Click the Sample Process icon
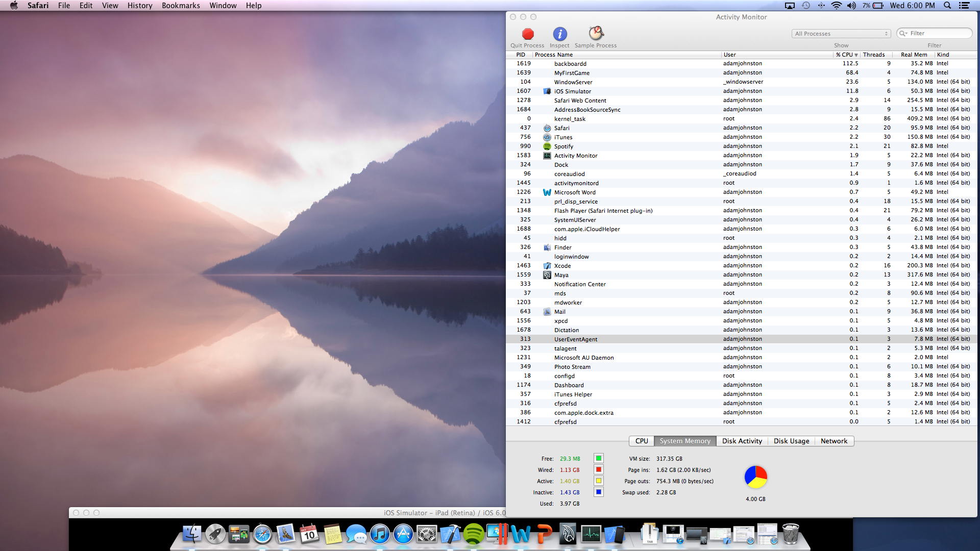 pyautogui.click(x=596, y=34)
